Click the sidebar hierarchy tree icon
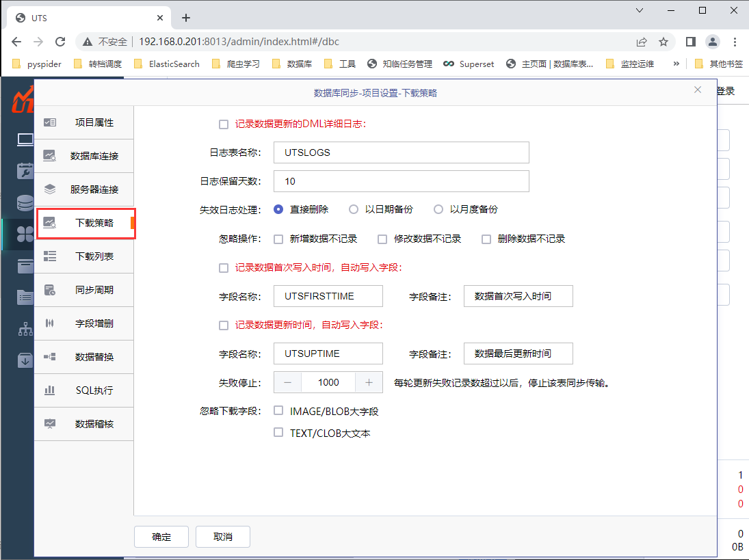The width and height of the screenshot is (749, 560). (25, 329)
